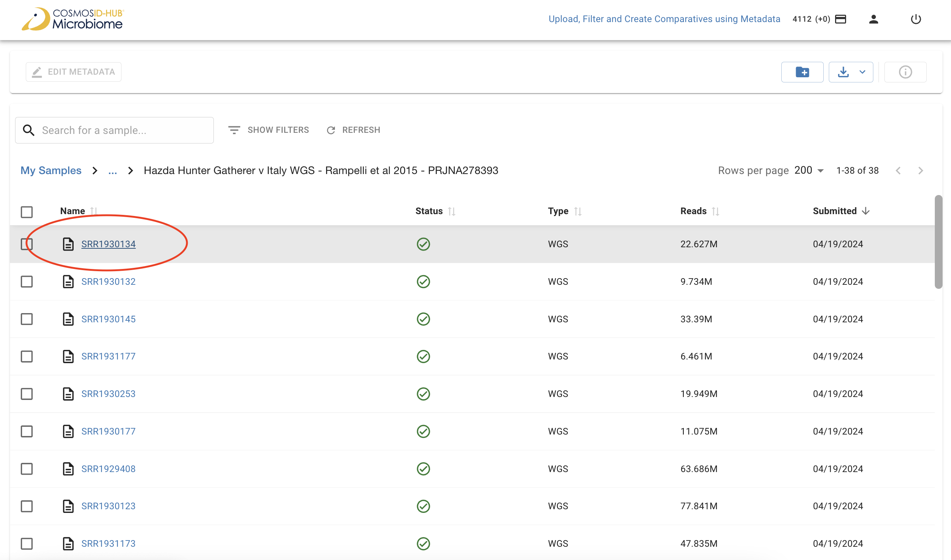Click the user account profile icon

tap(873, 19)
